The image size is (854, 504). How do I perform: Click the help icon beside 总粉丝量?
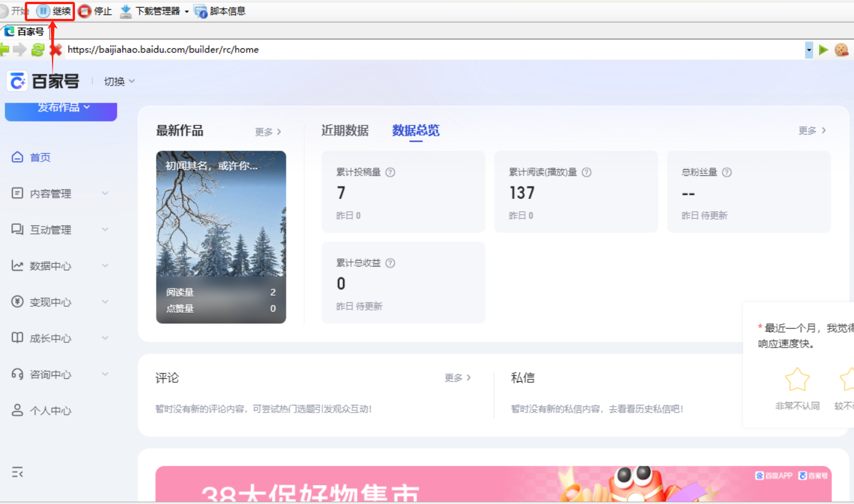tap(727, 172)
